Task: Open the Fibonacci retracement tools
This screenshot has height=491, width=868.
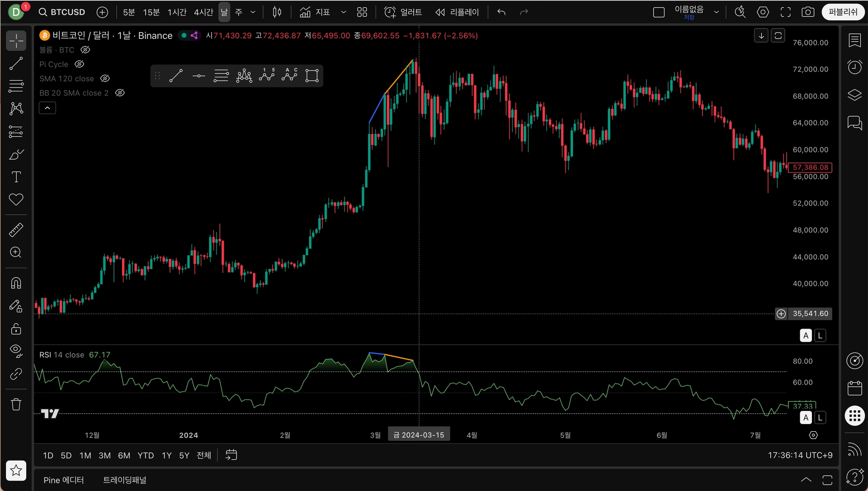Action: click(16, 86)
